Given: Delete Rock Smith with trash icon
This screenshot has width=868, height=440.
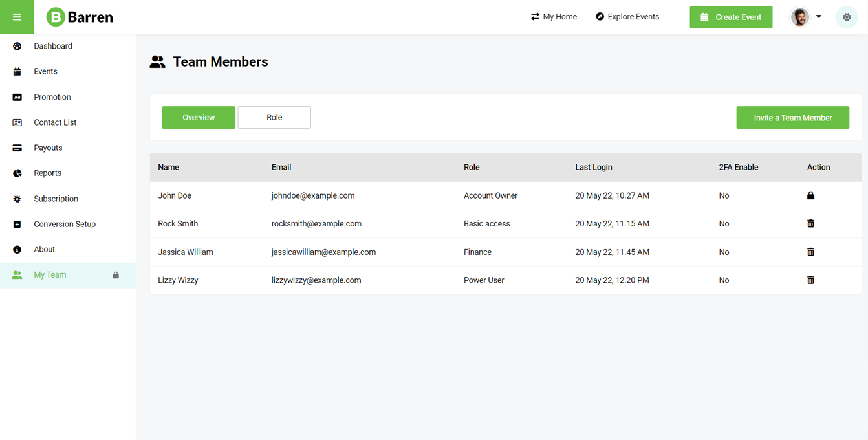Looking at the screenshot, I should click(810, 224).
